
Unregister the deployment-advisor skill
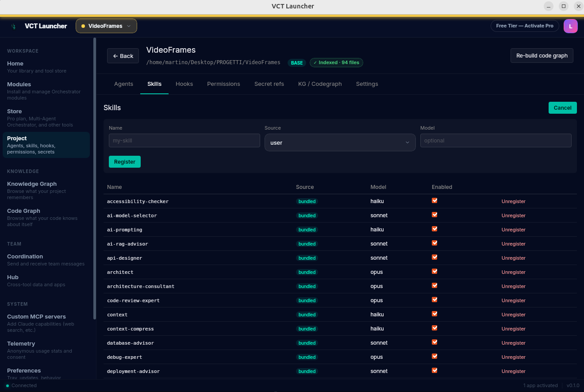click(x=513, y=371)
